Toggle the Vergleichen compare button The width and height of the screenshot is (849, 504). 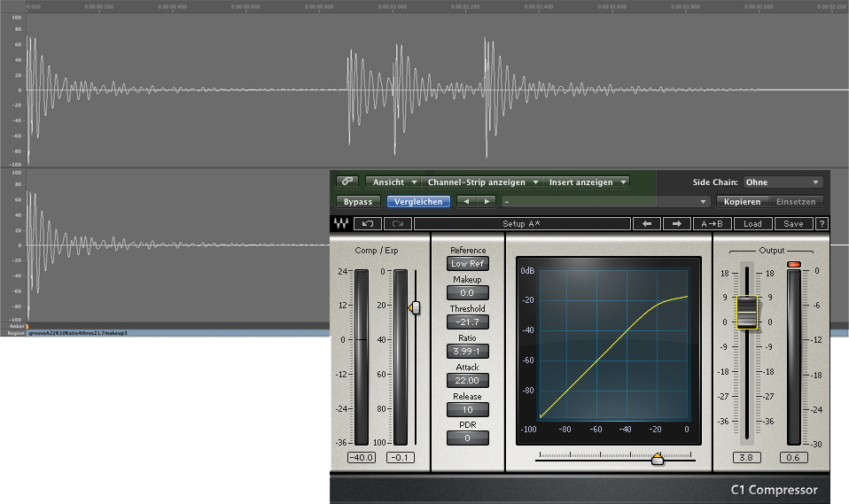coord(418,202)
